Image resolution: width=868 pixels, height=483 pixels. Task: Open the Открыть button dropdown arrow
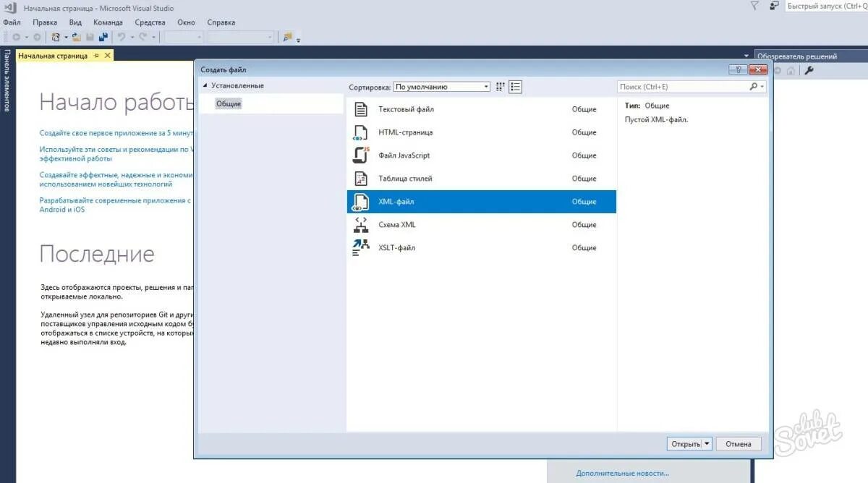point(707,444)
